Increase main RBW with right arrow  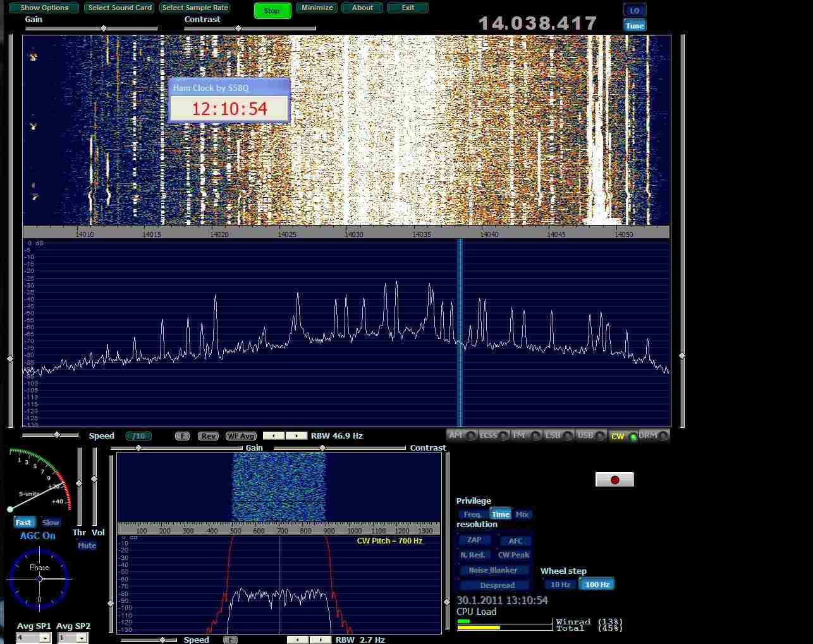(296, 435)
